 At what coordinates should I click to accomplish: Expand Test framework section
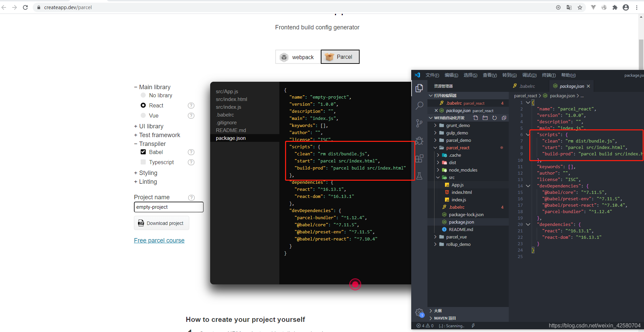[157, 135]
